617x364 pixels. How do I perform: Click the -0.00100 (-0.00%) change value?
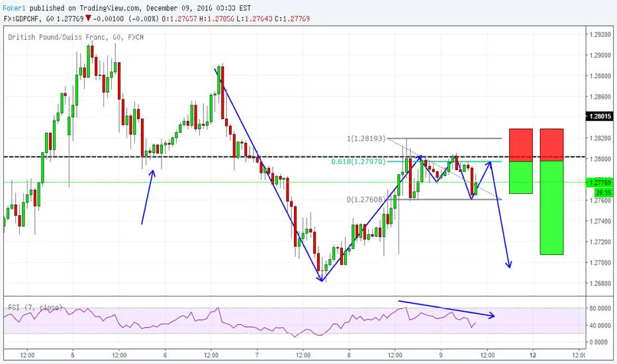click(x=126, y=19)
